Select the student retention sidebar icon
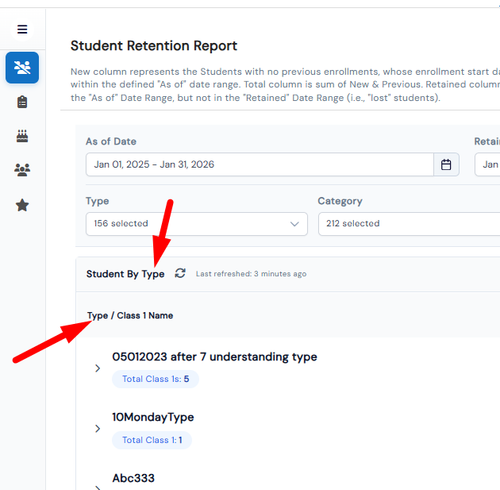This screenshot has width=500, height=490. tap(22, 68)
